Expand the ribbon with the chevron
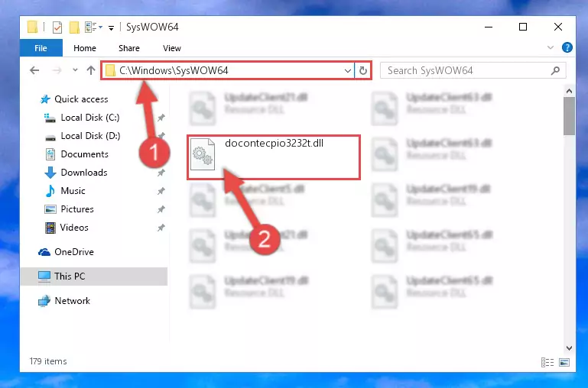Screen dimensions: 588x388 point(550,47)
